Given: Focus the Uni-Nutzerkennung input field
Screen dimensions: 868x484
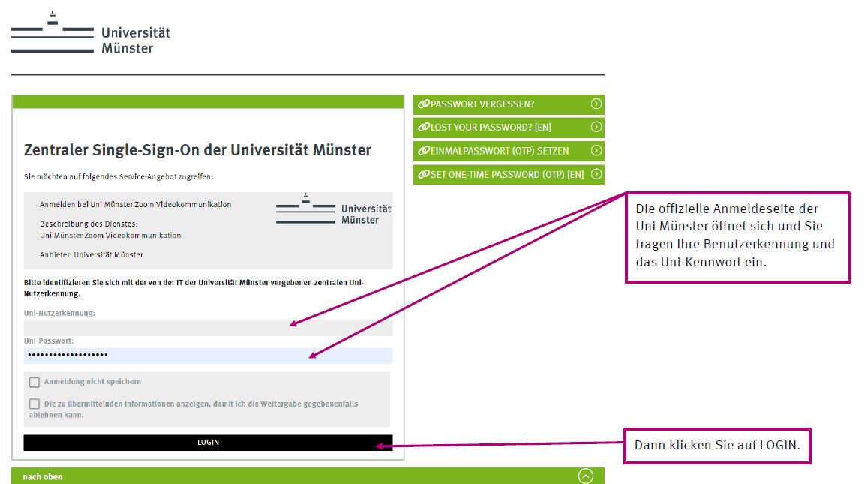Looking at the screenshot, I should click(x=208, y=328).
